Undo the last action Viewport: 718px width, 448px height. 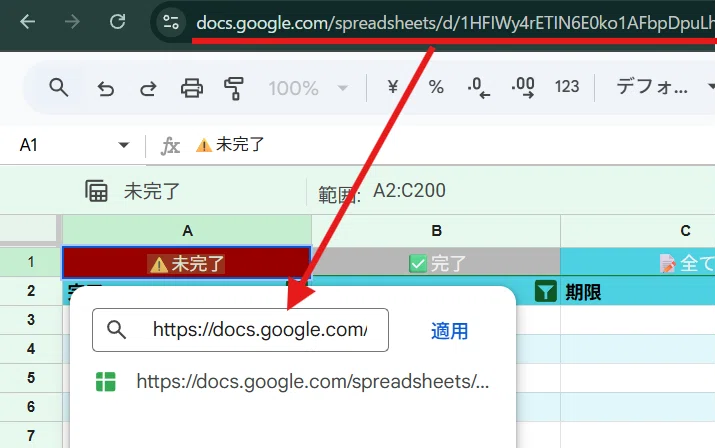(105, 87)
